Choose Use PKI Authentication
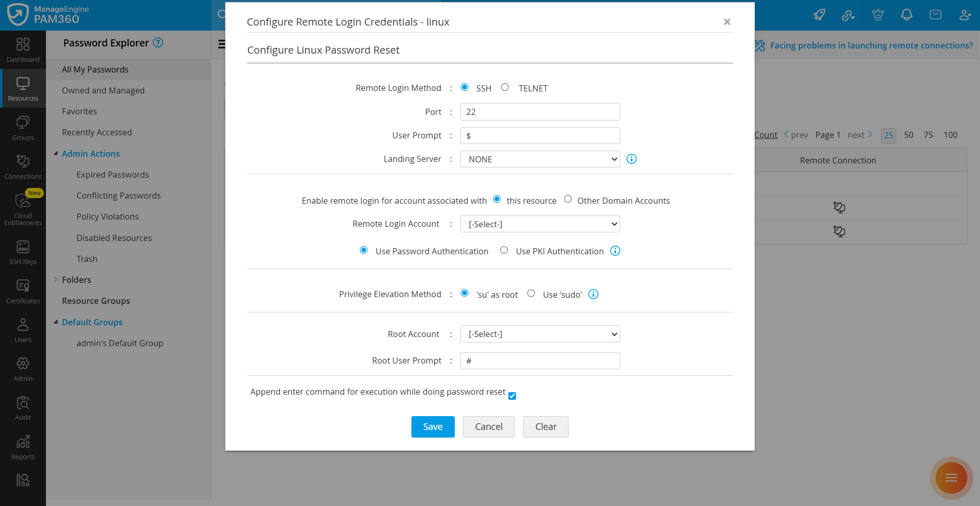980x506 pixels. coord(504,250)
